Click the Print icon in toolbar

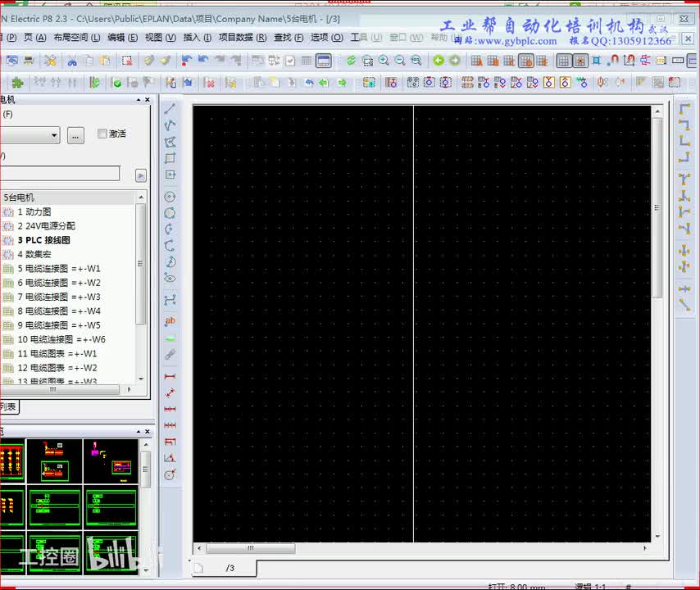tap(29, 61)
